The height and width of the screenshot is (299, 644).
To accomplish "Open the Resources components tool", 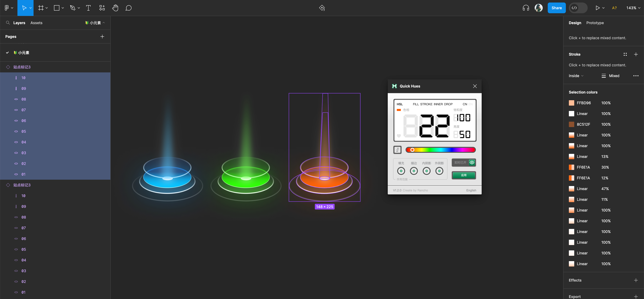I will click(x=102, y=8).
